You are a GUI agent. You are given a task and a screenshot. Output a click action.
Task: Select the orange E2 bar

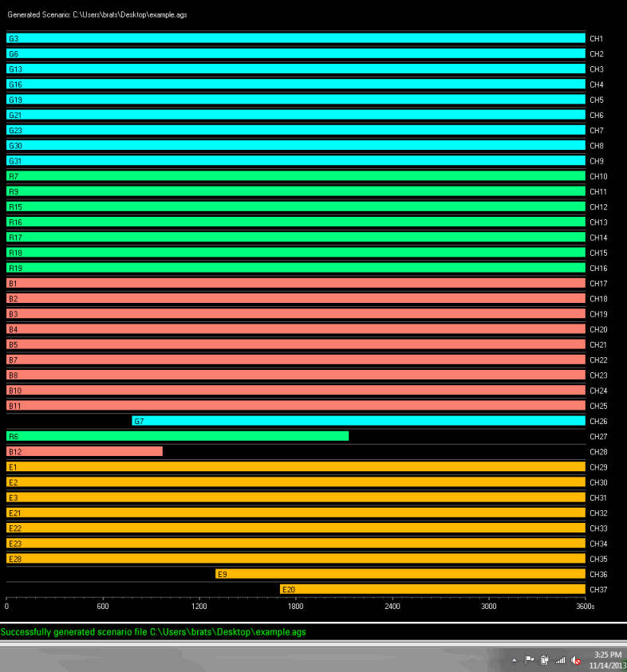pos(296,482)
